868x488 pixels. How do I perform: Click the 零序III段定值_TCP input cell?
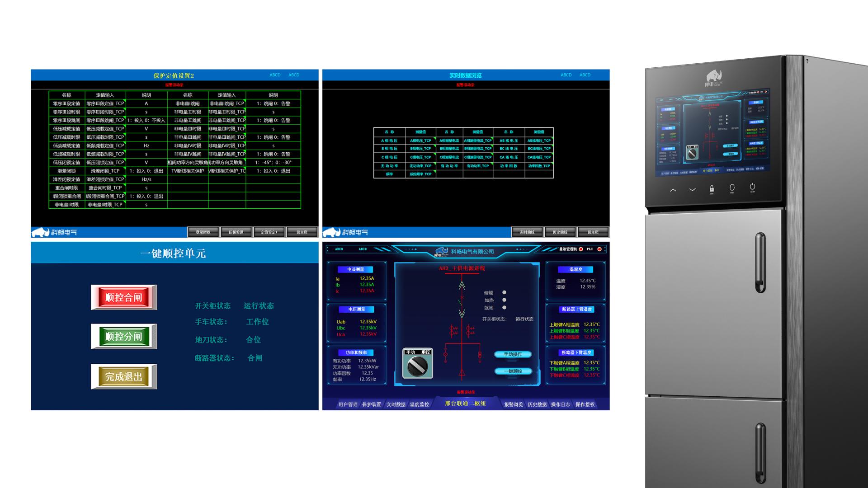(105, 103)
